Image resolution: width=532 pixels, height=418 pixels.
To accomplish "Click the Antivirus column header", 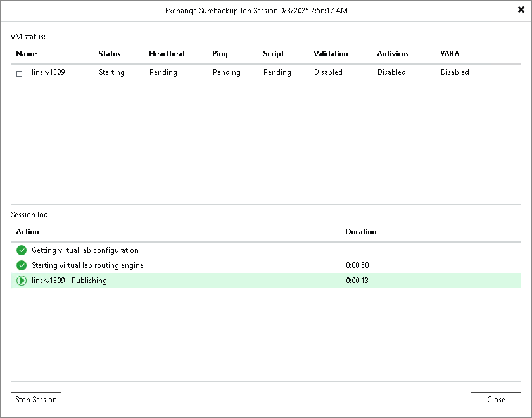I will 393,54.
